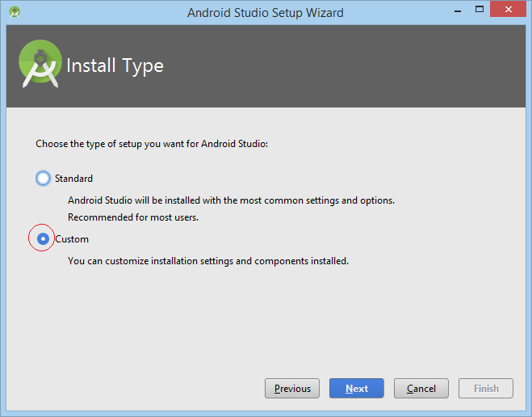Select the Standard install type radio button
The width and height of the screenshot is (532, 417).
43,179
